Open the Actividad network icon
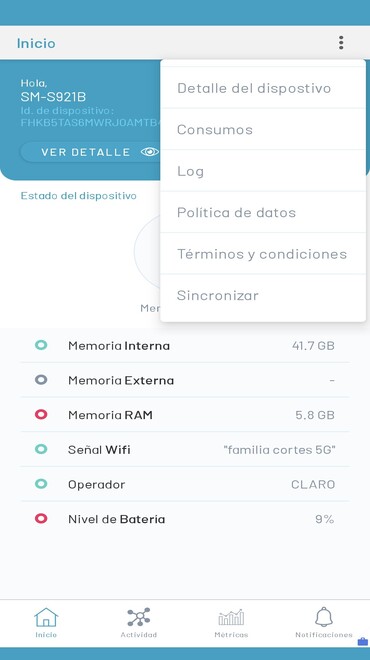 click(x=138, y=617)
